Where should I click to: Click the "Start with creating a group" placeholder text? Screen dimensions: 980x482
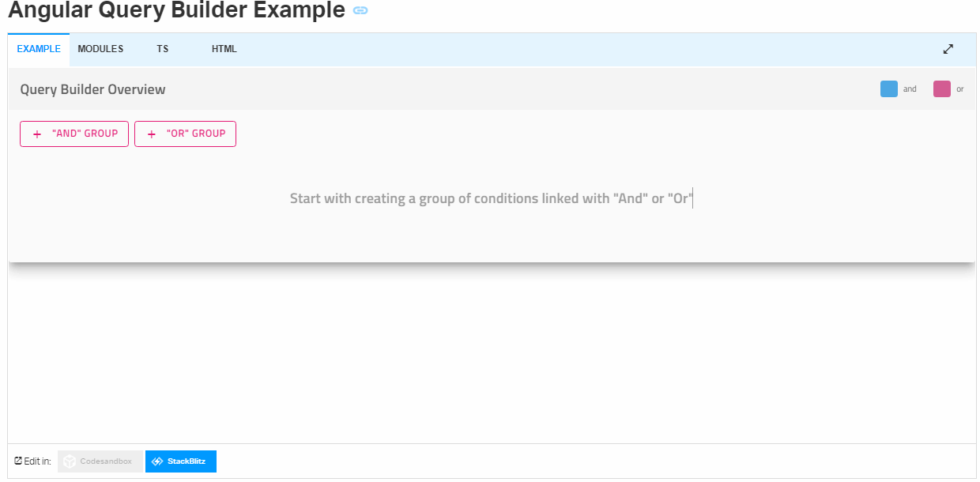pyautogui.click(x=491, y=198)
